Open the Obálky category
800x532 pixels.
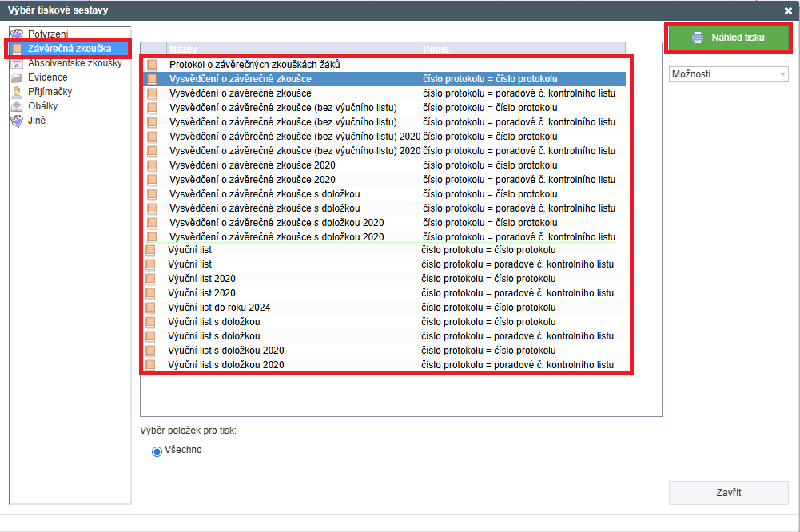coord(43,106)
